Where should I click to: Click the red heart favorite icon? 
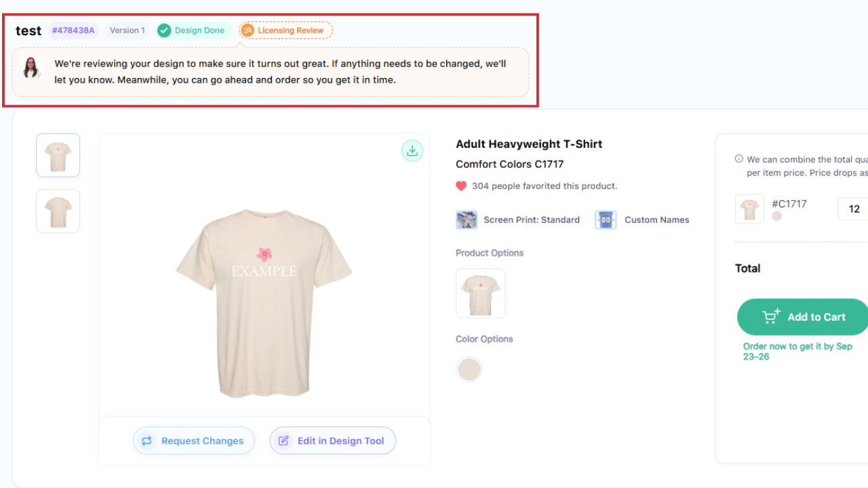[x=461, y=186]
